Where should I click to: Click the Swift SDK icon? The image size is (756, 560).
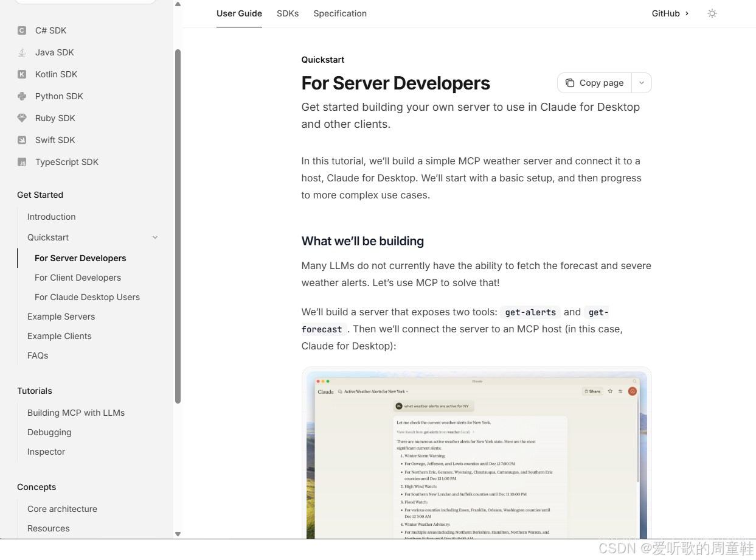[x=22, y=140]
